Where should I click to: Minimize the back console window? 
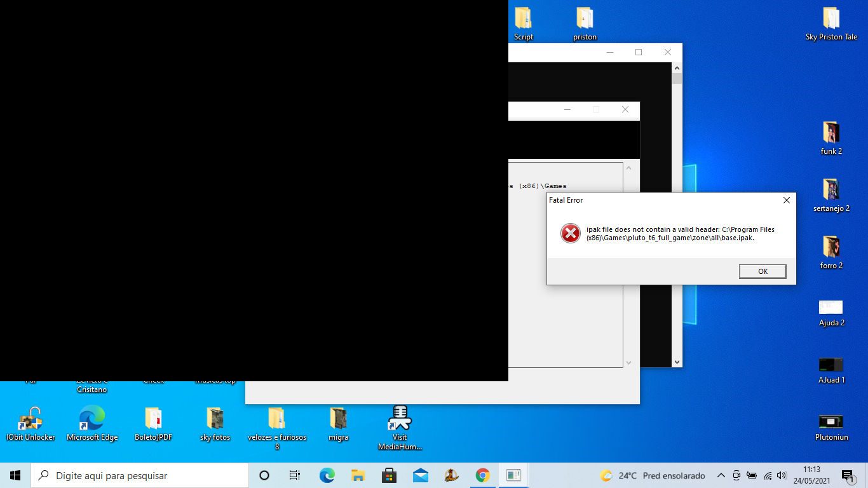[609, 52]
